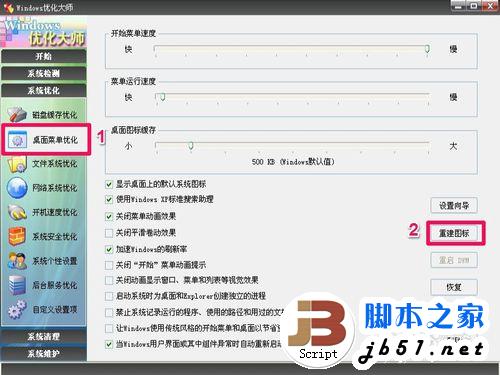Open 系统个性设置 sidebar label
Image resolution: width=500 pixels, height=375 pixels.
pyautogui.click(x=55, y=261)
